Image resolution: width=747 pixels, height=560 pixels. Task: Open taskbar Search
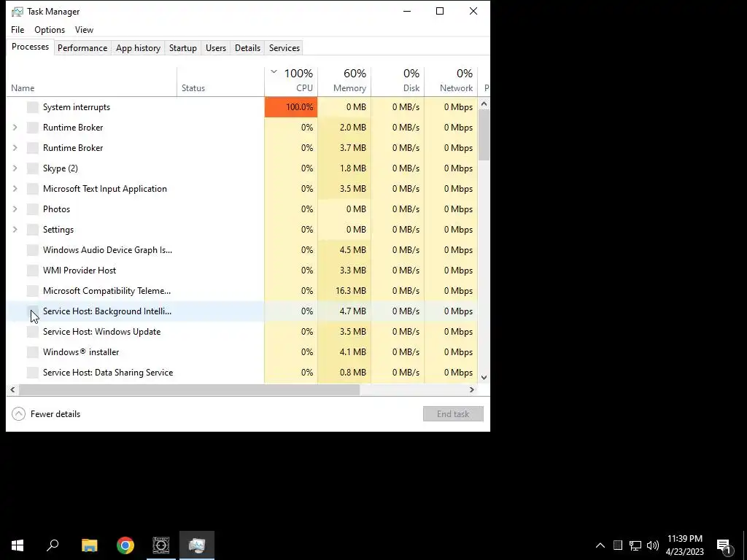[53, 545]
